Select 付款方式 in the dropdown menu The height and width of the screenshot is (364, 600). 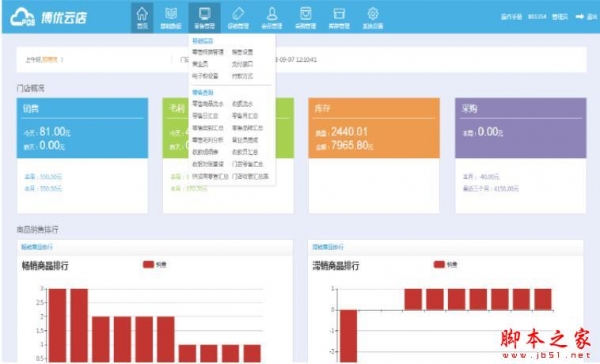242,76
